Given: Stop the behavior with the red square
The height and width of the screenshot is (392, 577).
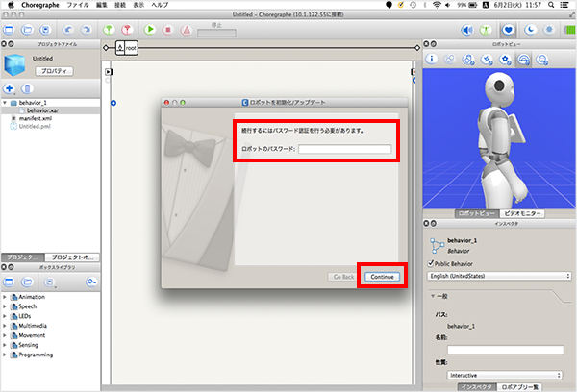Looking at the screenshot, I should [167, 30].
